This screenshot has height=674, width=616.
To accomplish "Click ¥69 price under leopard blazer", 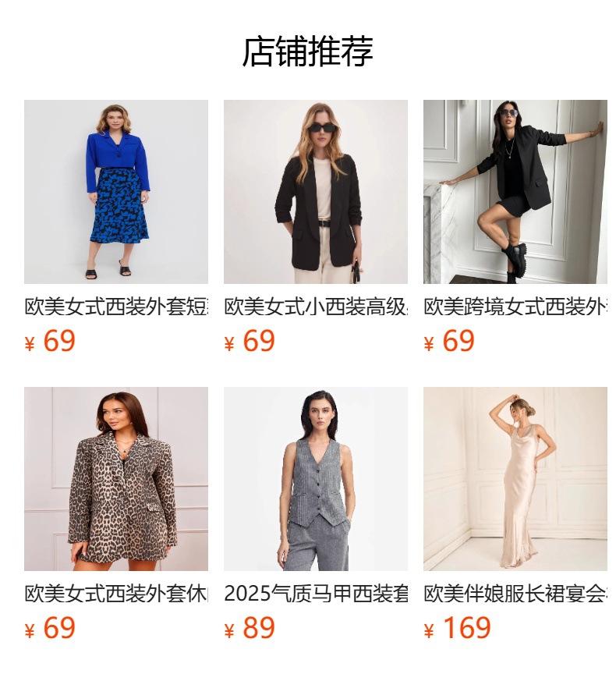I will point(50,628).
